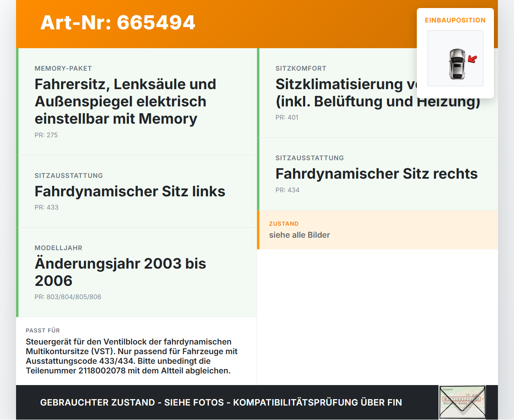The height and width of the screenshot is (420, 514).
Task: Select the Fahrdynamischer Sitz links heading
Action: pyautogui.click(x=130, y=192)
